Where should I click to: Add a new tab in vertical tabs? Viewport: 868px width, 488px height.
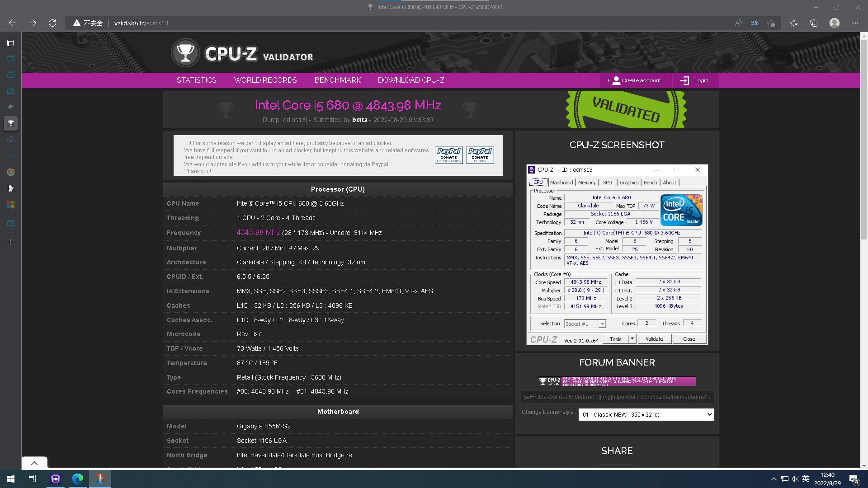click(10, 242)
